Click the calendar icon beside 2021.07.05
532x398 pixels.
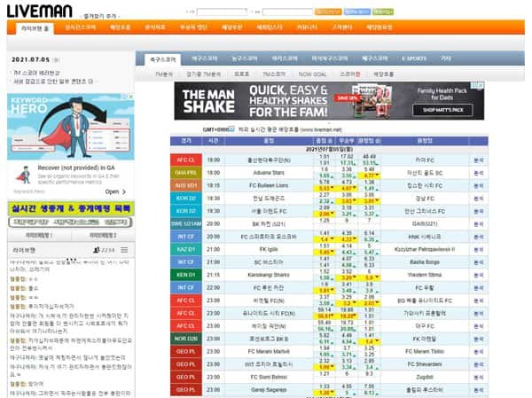click(57, 60)
